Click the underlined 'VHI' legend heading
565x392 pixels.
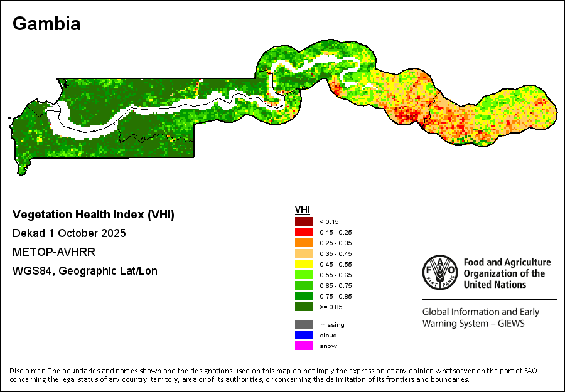coord(302,209)
